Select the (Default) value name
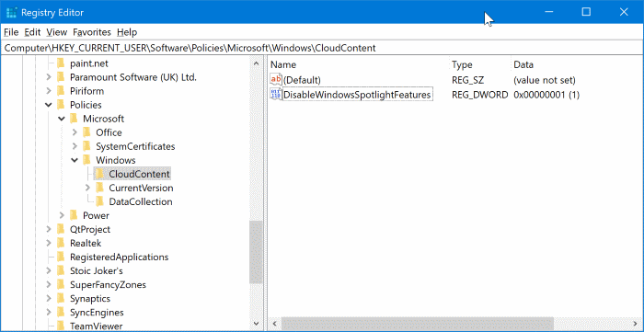 click(x=302, y=80)
